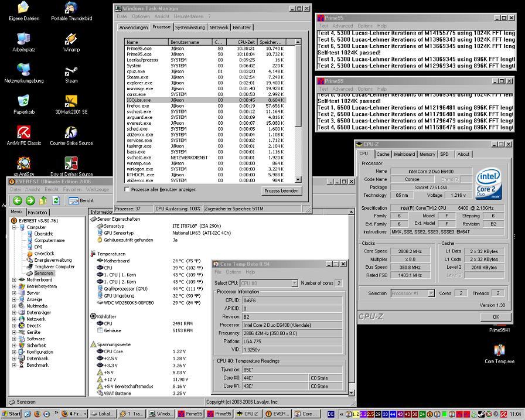Select the firefox.exe process row
Screen dimensions: 525x420
206,106
